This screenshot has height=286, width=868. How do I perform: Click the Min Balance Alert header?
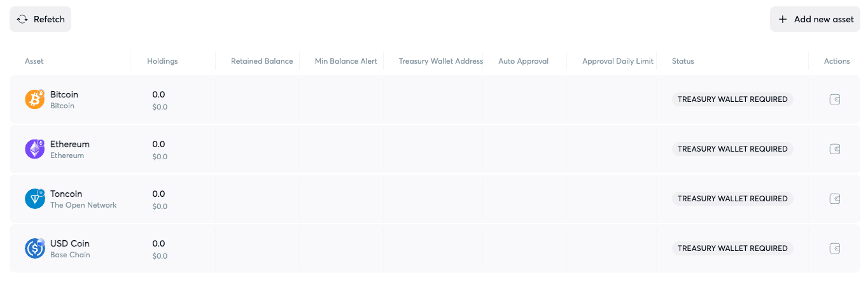coord(346,61)
